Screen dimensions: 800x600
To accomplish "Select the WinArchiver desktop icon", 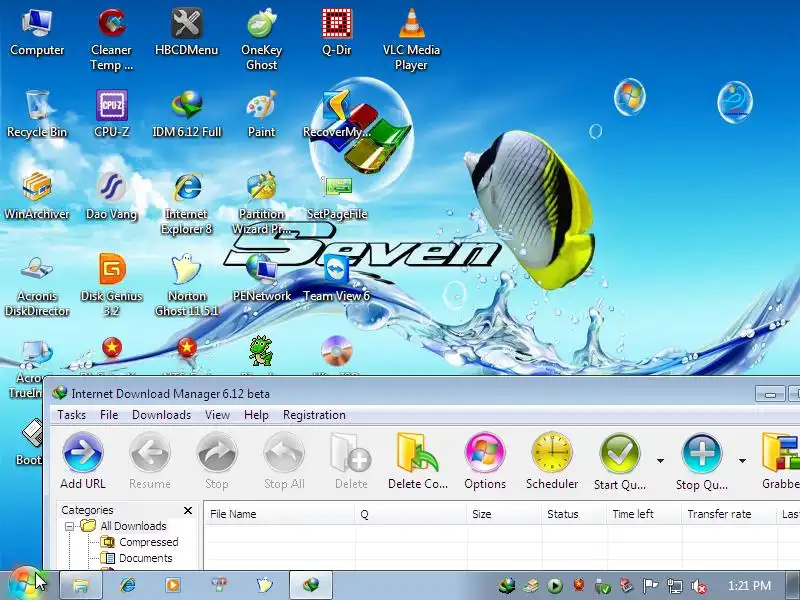I will [x=37, y=196].
